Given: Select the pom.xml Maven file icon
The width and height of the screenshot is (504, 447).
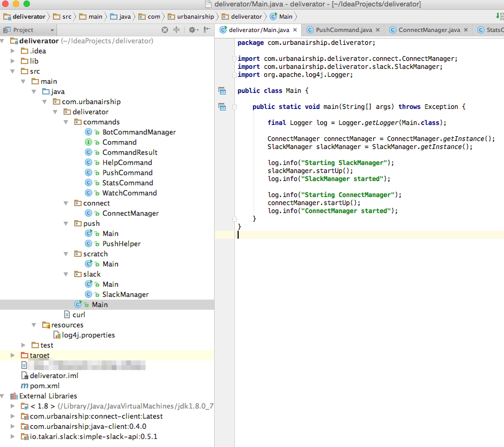Looking at the screenshot, I should (x=25, y=386).
